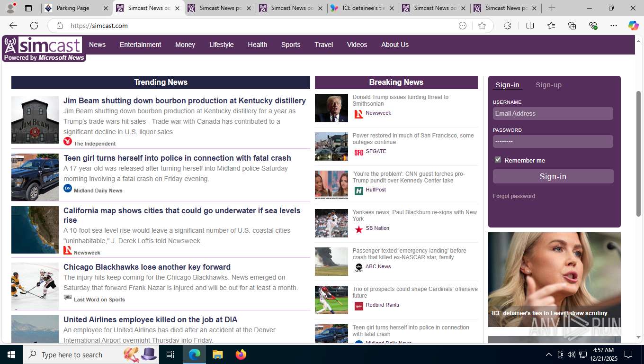Open the Entertainment menu

140,45
